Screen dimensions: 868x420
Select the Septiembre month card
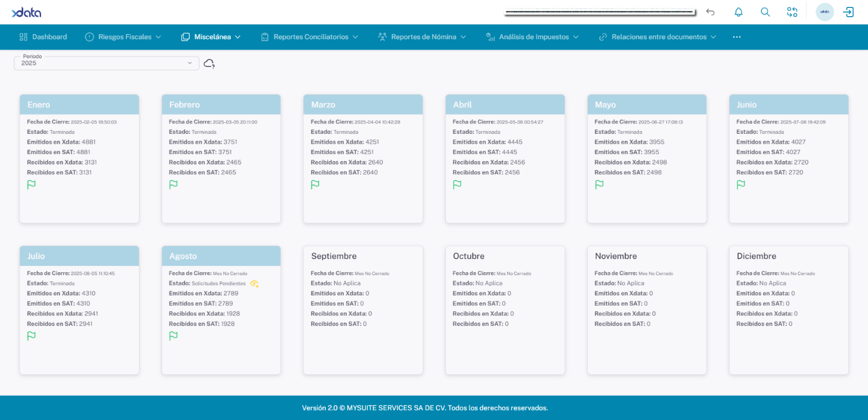click(x=363, y=310)
